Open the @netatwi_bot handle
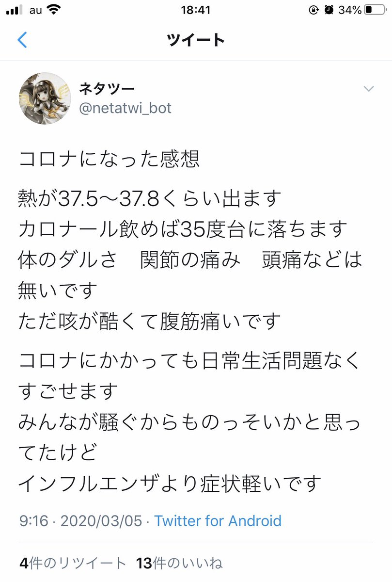Image resolution: width=392 pixels, height=582 pixels. [x=125, y=108]
